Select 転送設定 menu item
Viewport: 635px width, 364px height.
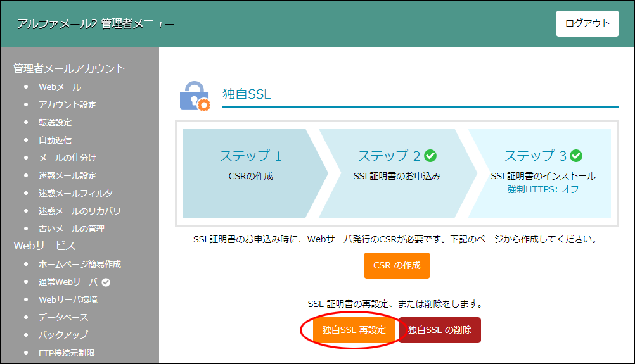tap(55, 123)
